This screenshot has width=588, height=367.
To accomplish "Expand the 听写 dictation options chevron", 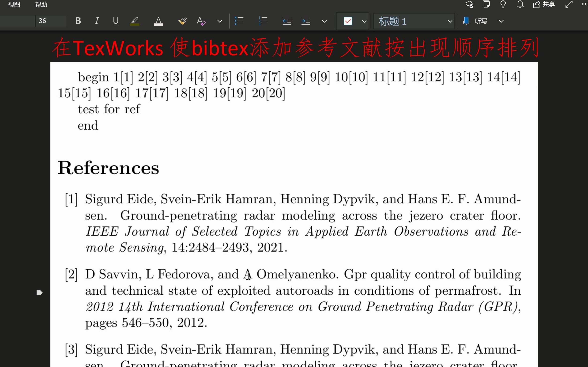I will [x=501, y=21].
